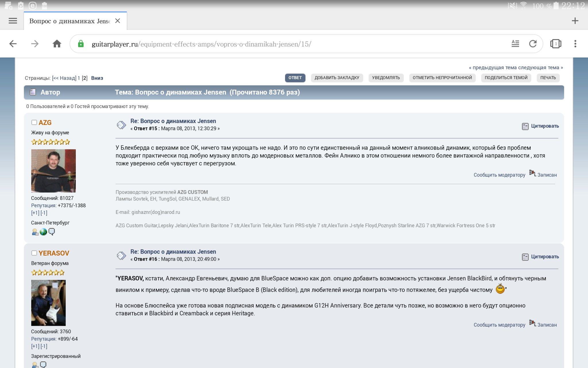Tick the checkbox beside AZG username
Image resolution: width=588 pixels, height=368 pixels.
34,122
